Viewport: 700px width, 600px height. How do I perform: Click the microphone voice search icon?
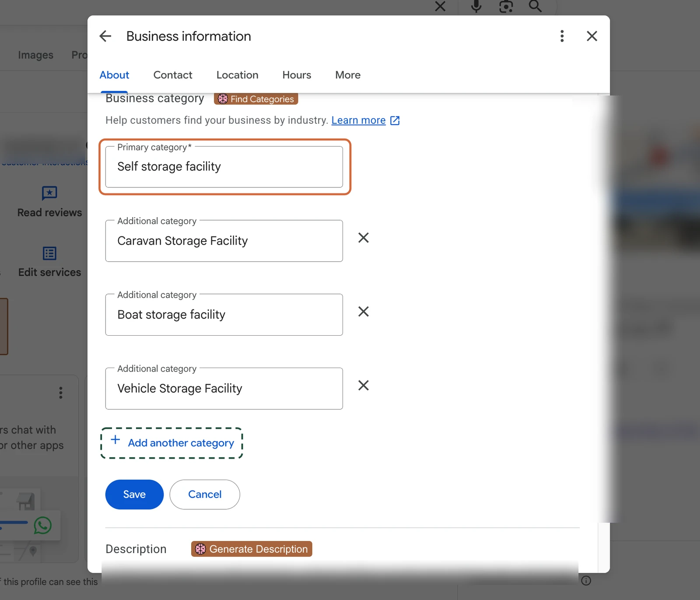476,6
